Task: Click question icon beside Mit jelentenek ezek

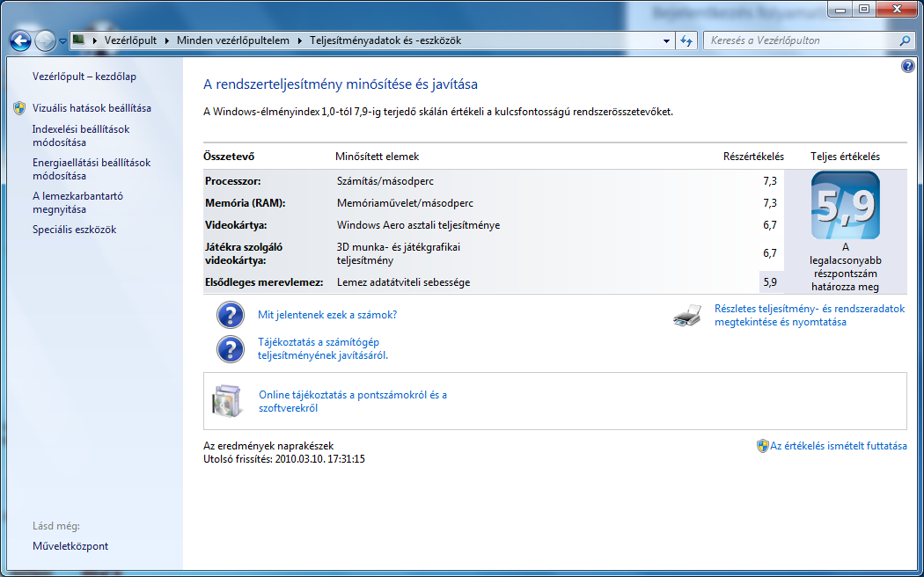Action: [231, 315]
